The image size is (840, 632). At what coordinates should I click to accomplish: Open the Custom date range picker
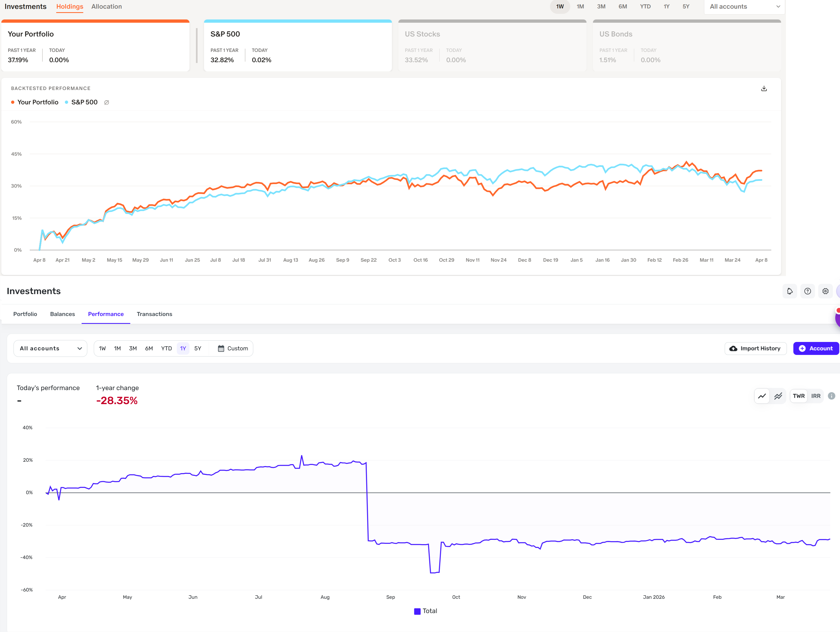[233, 349]
